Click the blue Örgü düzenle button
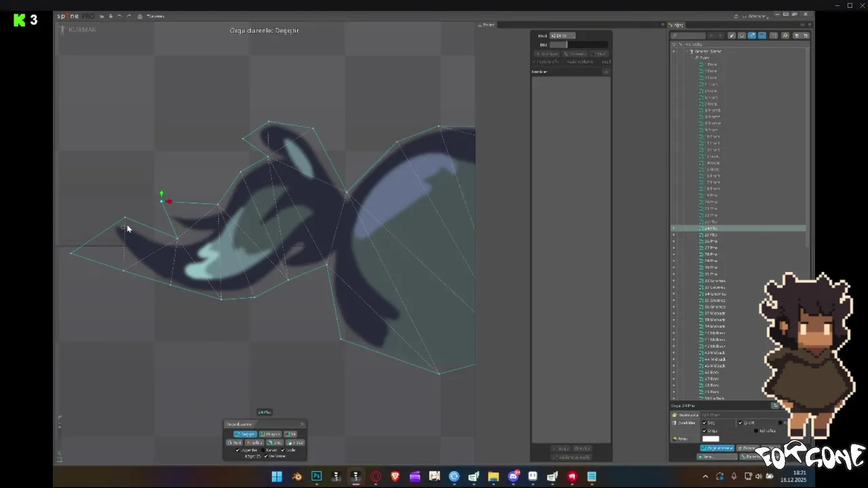Screen dimensions: 868x488 [717, 448]
